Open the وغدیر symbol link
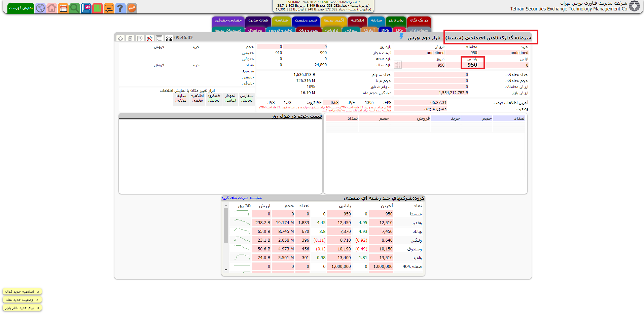This screenshot has height=314, width=644. tap(417, 223)
